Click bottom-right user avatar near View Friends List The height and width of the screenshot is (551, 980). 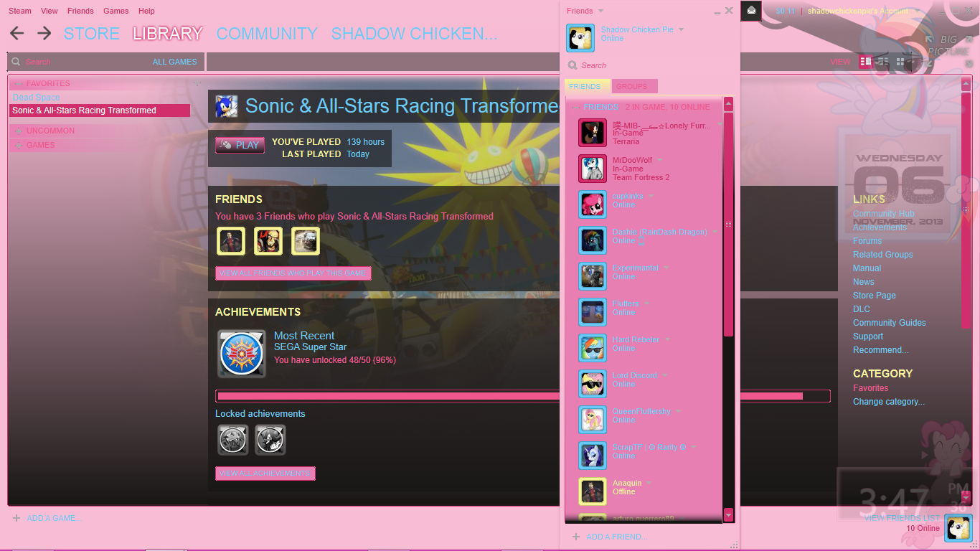coord(958,528)
